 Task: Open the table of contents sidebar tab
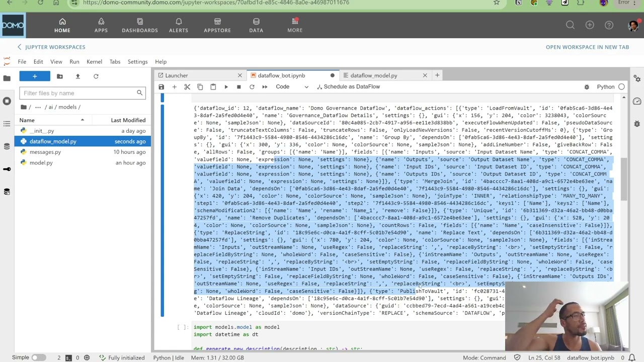click(7, 124)
